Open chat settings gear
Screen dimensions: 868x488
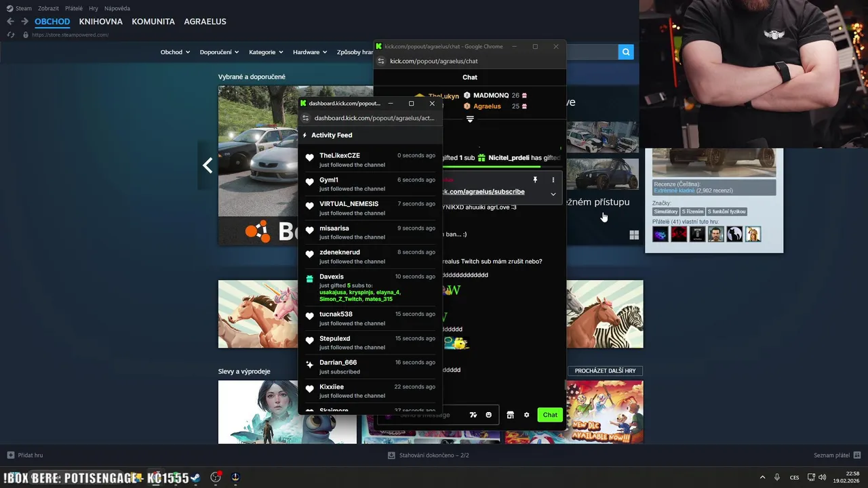click(526, 415)
